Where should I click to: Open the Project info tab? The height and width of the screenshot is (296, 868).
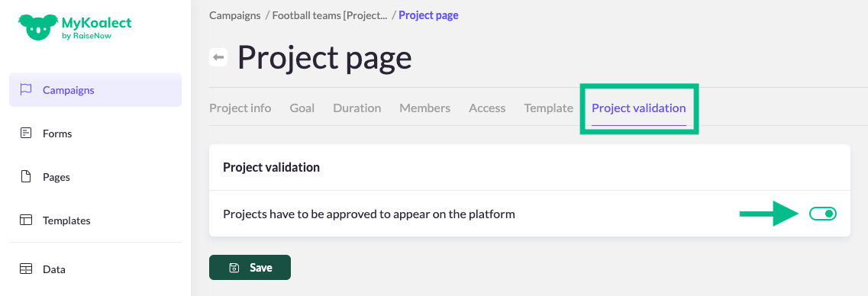[x=240, y=108]
